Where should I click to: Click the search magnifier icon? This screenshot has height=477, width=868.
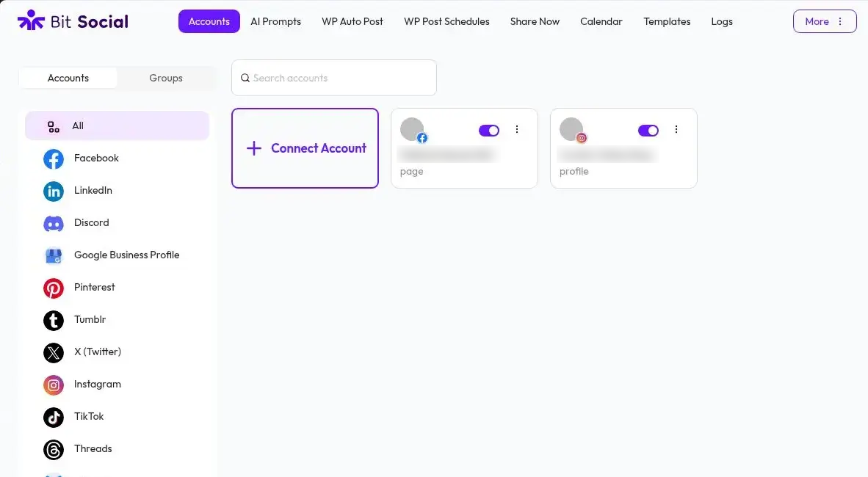click(x=245, y=78)
